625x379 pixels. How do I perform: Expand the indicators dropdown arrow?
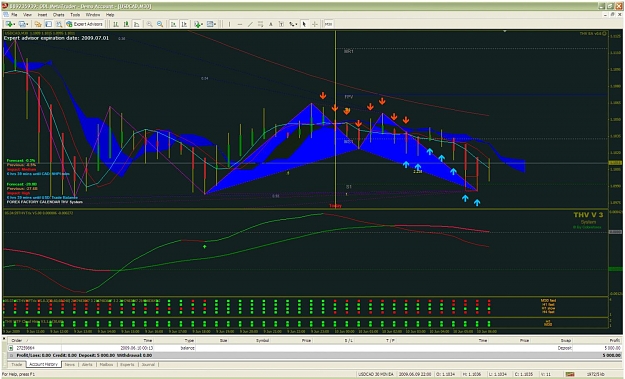pos(202,24)
